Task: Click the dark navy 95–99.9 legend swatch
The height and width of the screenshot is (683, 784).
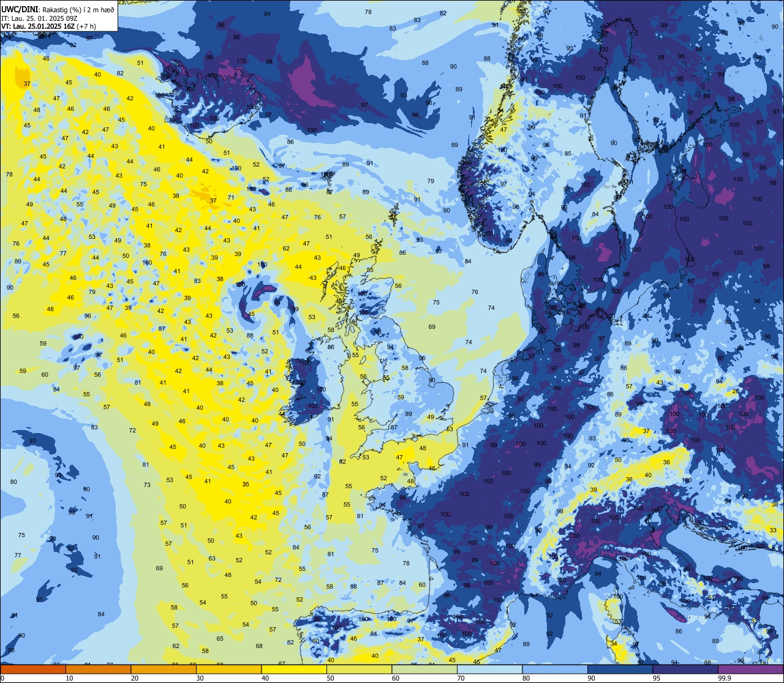Action: [x=685, y=670]
